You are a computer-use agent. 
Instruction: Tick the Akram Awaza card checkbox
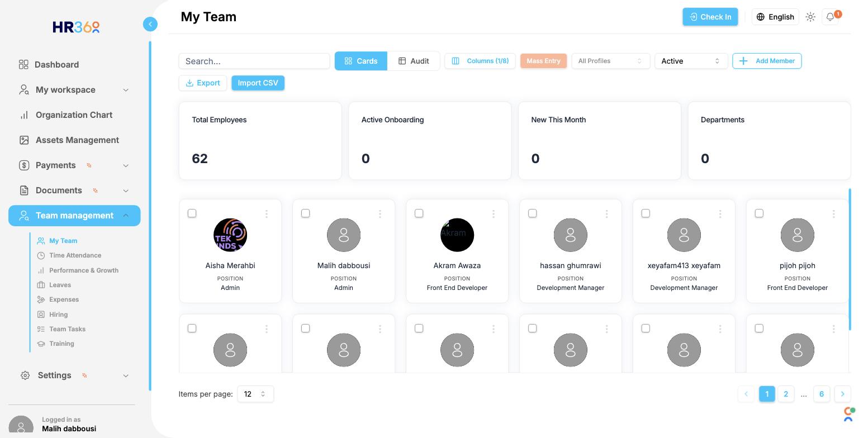pos(419,213)
